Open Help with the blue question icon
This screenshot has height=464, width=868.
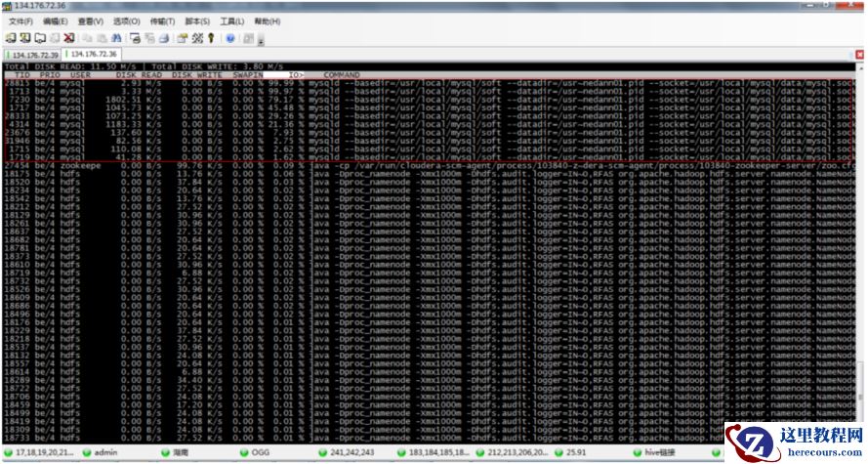click(230, 38)
